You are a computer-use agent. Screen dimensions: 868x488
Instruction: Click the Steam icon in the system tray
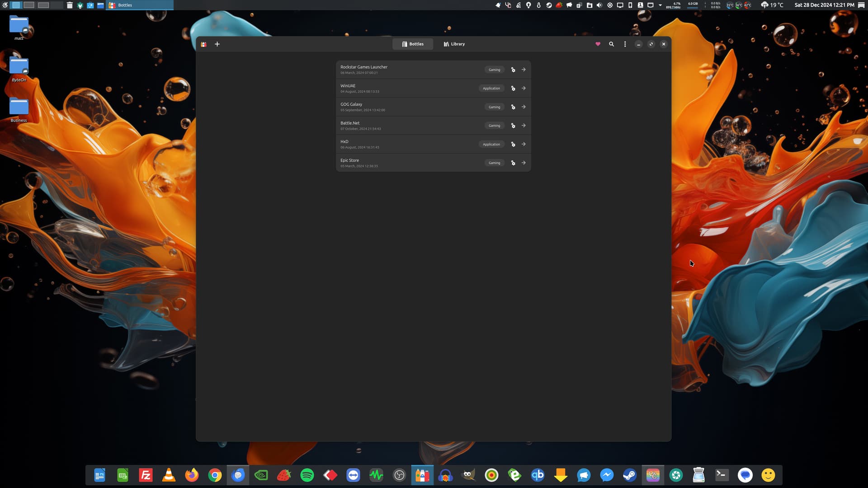point(549,5)
